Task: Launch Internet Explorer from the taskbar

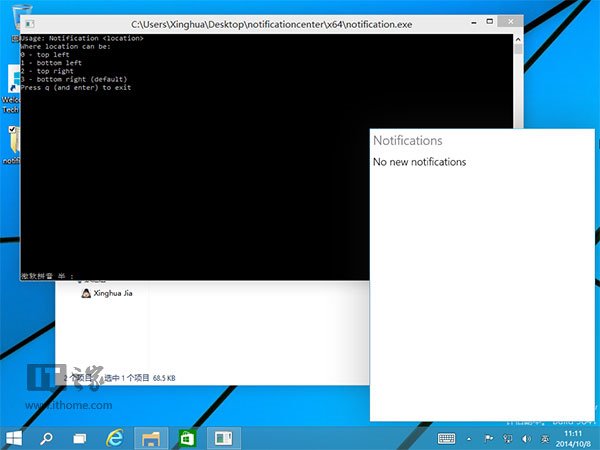Action: click(116, 438)
